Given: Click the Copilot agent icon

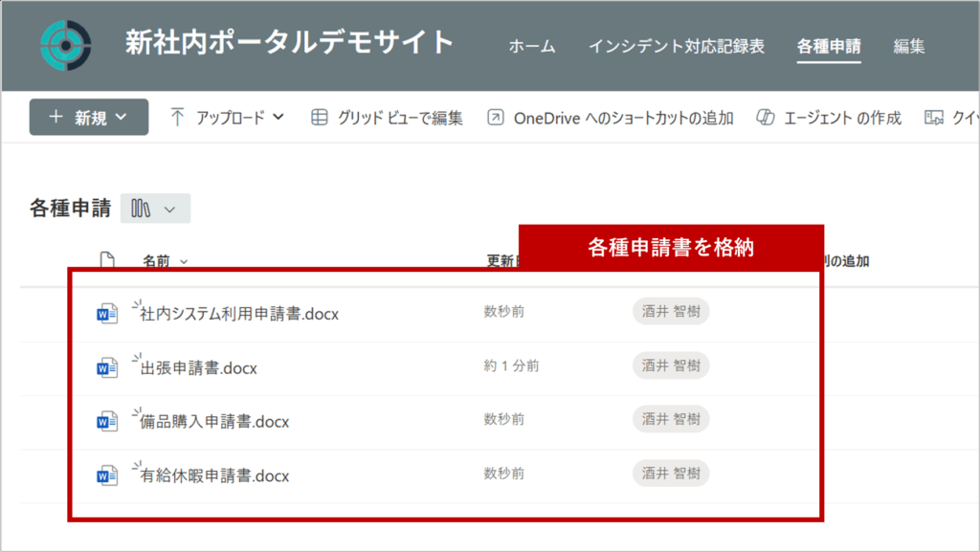Looking at the screenshot, I should 766,118.
